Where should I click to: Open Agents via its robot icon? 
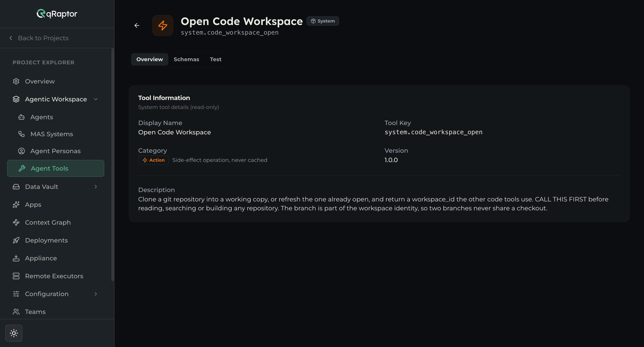click(x=21, y=117)
